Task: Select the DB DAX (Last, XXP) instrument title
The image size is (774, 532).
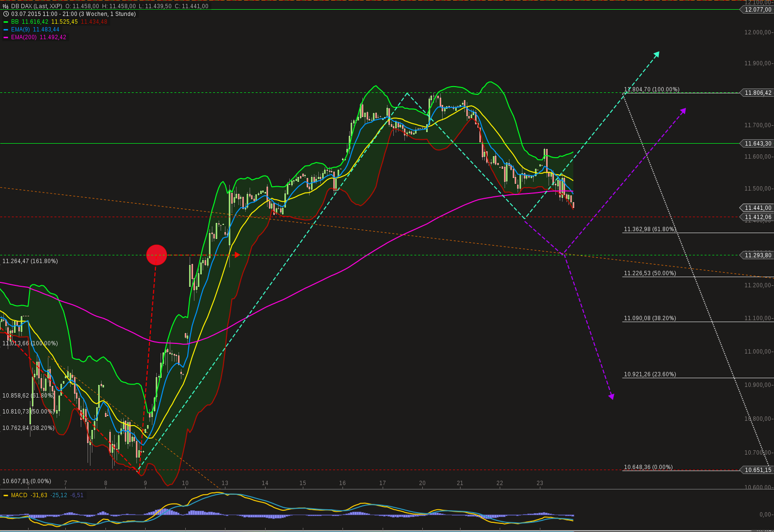Action: point(37,6)
